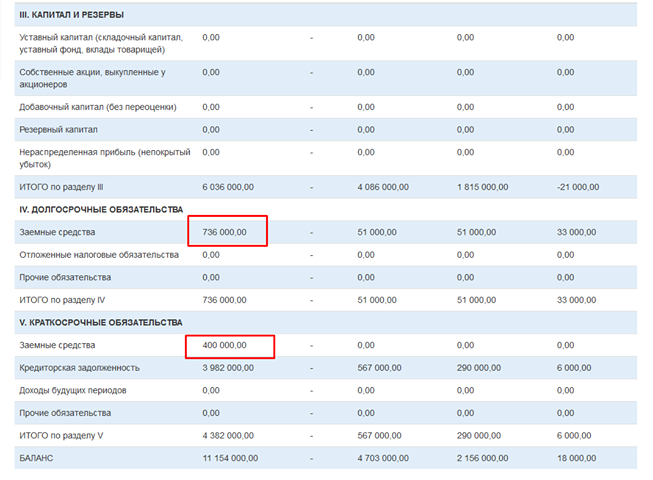Select the Добавочный капитал (без переоценки) label
Image resolution: width=653 pixels, height=480 pixels.
(98, 107)
